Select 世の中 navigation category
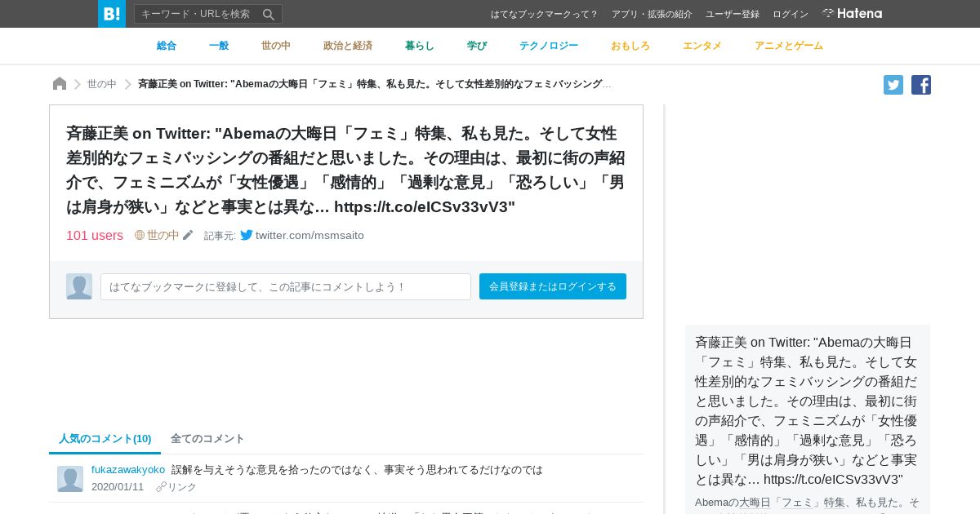 tap(276, 46)
